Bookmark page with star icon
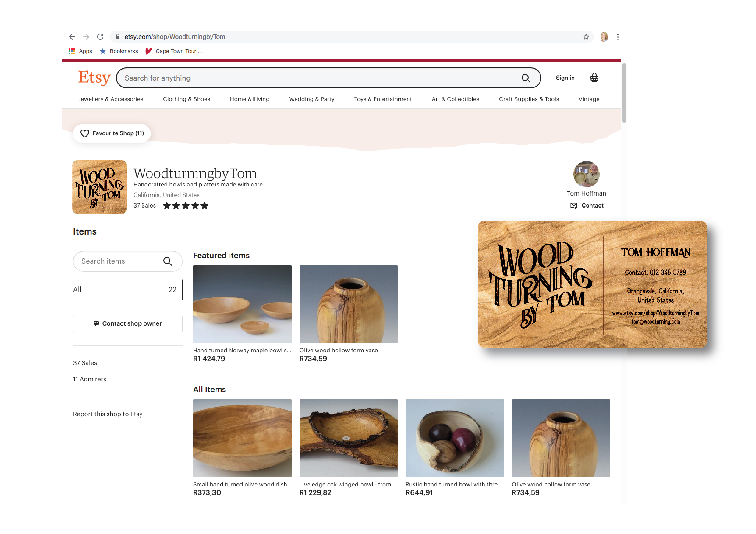The width and height of the screenshot is (756, 534). [x=586, y=37]
